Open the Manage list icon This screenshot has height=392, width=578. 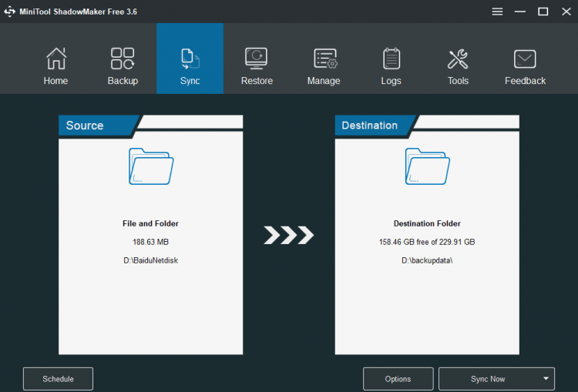pyautogui.click(x=325, y=59)
